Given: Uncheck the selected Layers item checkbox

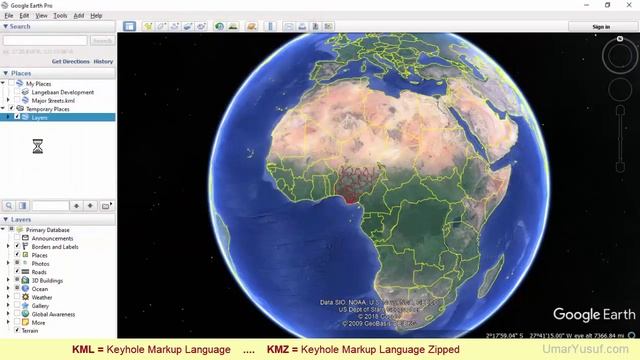Looking at the screenshot, I should [17, 117].
